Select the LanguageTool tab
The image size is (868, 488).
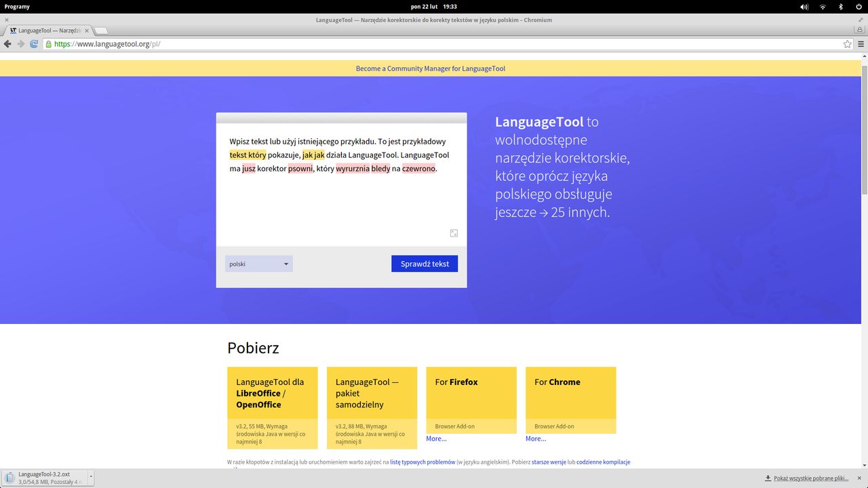pyautogui.click(x=47, y=30)
